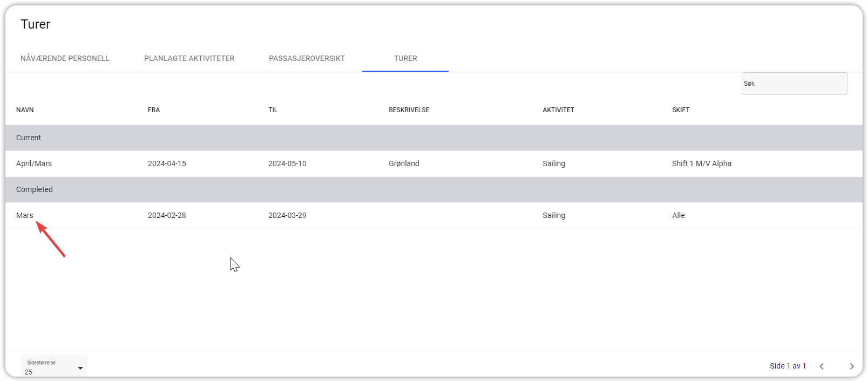The image size is (868, 382).
Task: Go to the next page arrow
Action: pos(851,366)
